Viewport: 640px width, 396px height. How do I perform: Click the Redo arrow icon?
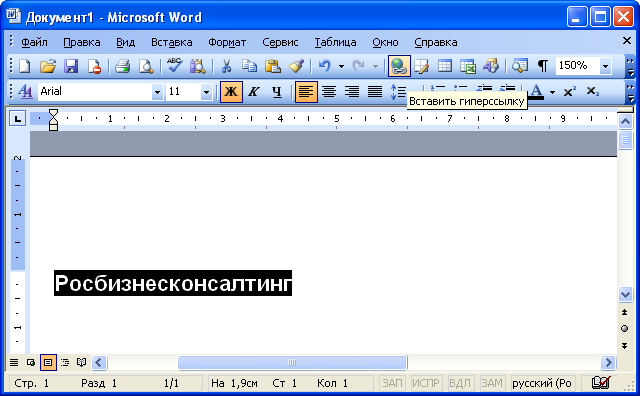pyautogui.click(x=358, y=66)
